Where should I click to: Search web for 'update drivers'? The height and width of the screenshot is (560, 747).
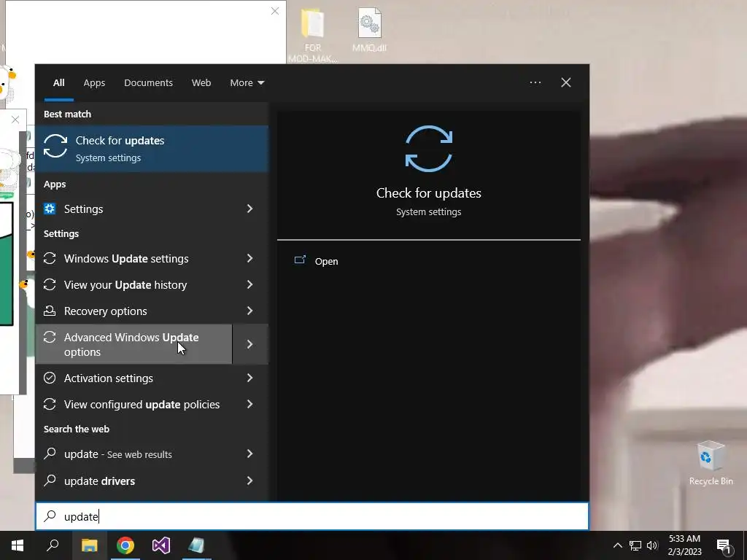tap(134, 481)
